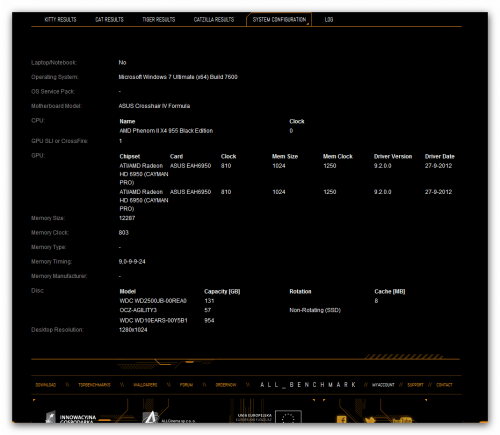Viewport: 500px width, 435px height.
Task: Open the Twitter bird icon in the footer
Action: click(x=370, y=420)
